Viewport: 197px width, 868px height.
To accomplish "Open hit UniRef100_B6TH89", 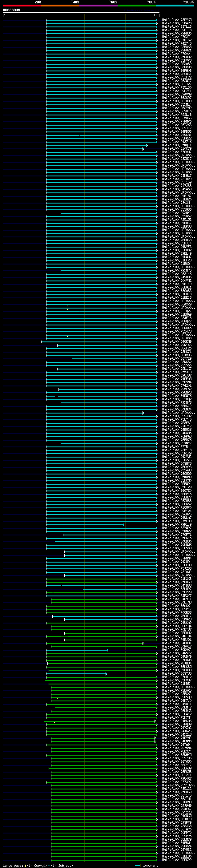I will coord(177,101).
